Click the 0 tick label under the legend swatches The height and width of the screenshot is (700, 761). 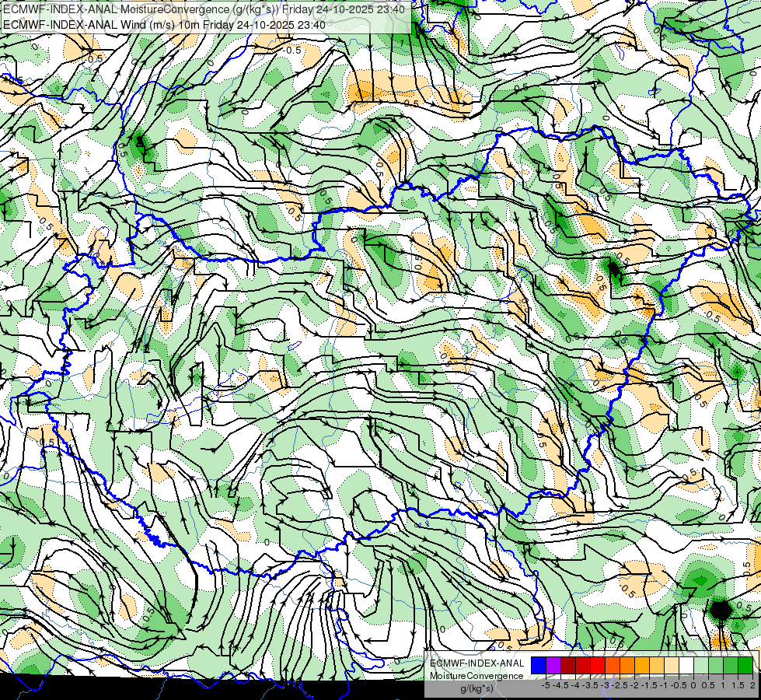click(x=693, y=685)
